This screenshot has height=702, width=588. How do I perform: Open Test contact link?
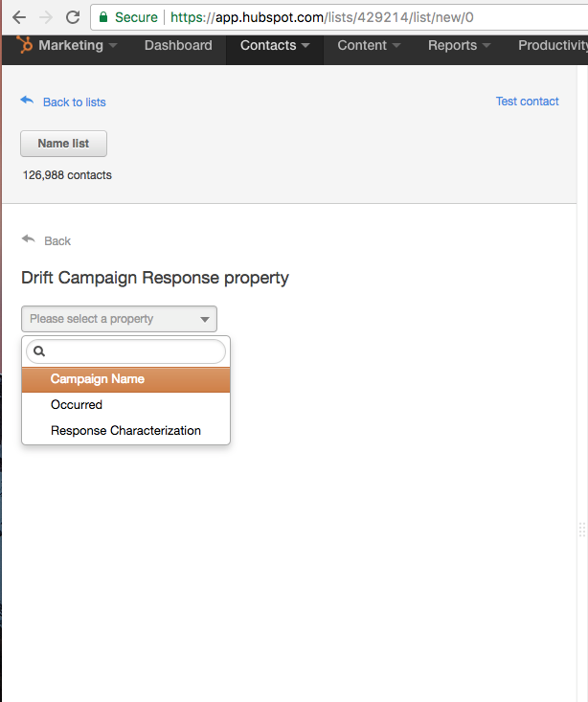pos(527,102)
